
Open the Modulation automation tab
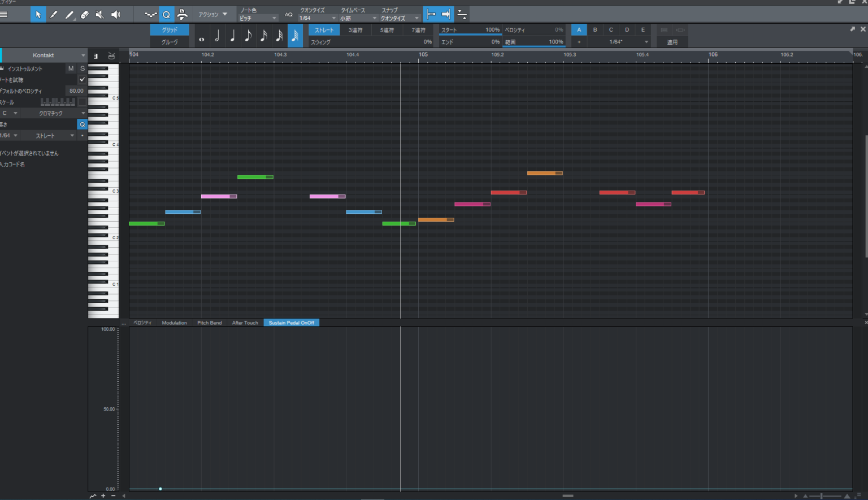point(174,323)
